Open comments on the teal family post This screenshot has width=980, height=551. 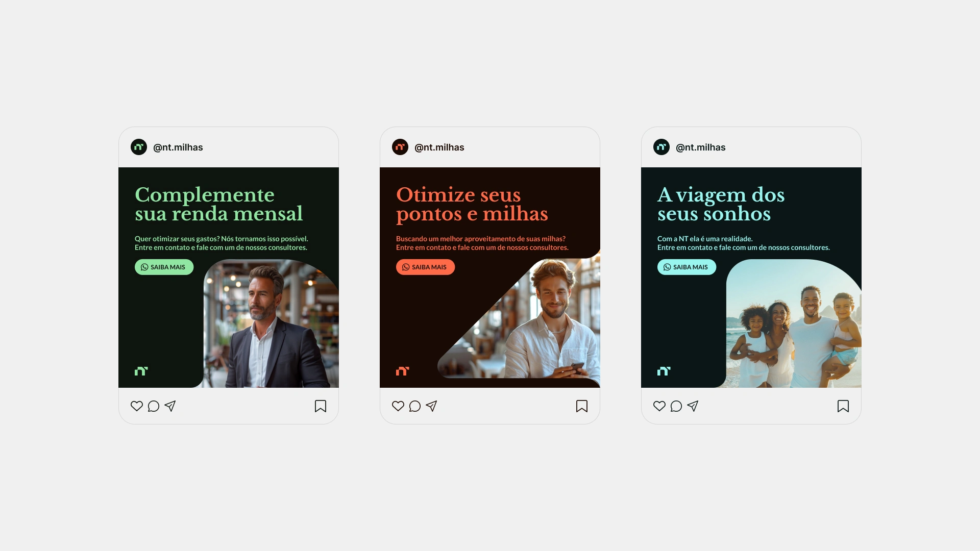tap(676, 406)
